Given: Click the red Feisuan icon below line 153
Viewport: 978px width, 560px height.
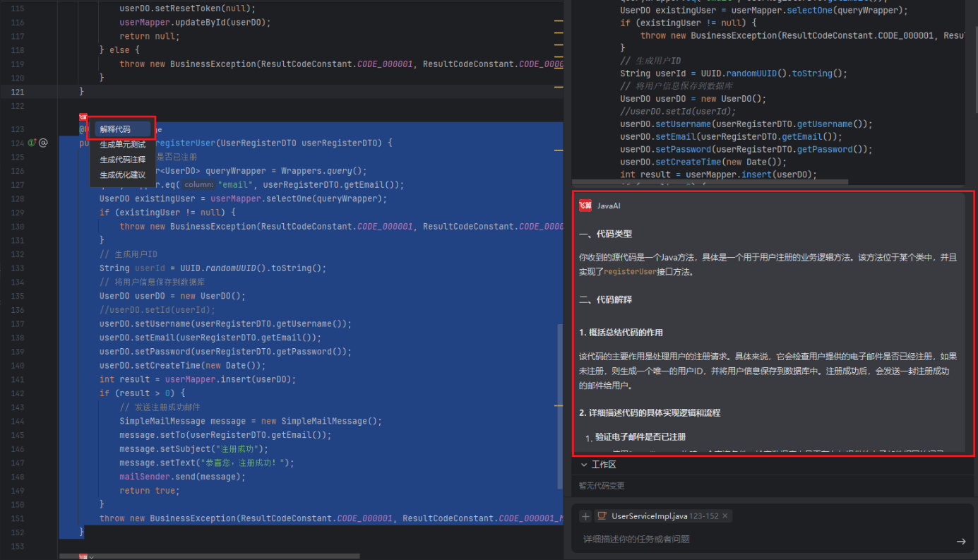Looking at the screenshot, I should pos(83,556).
